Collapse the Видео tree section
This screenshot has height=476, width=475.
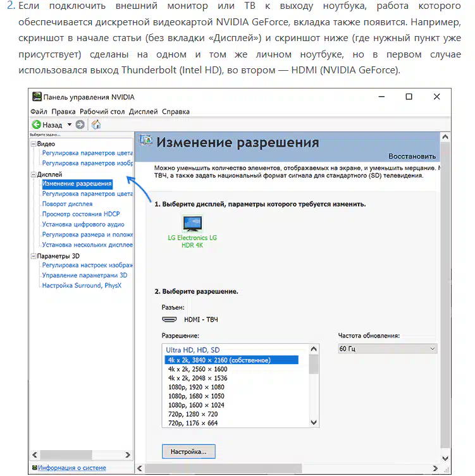pyautogui.click(x=34, y=144)
